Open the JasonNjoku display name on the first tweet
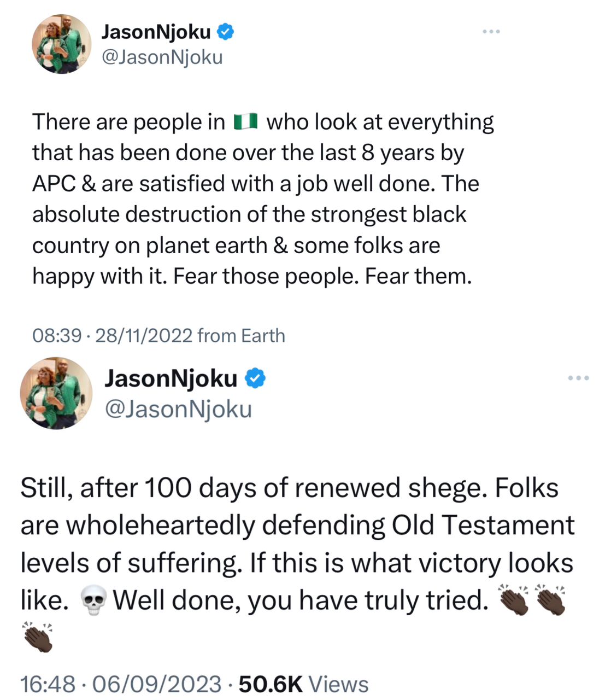 [x=156, y=32]
